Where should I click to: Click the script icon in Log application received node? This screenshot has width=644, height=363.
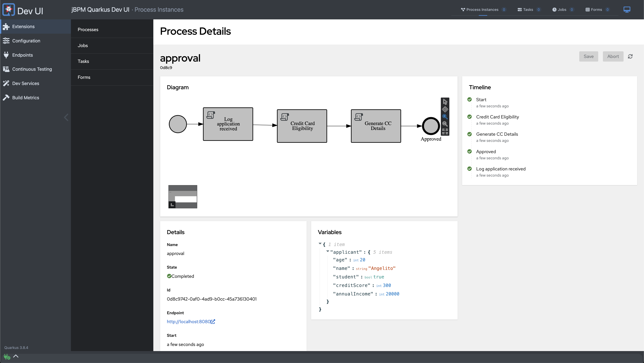click(x=211, y=115)
